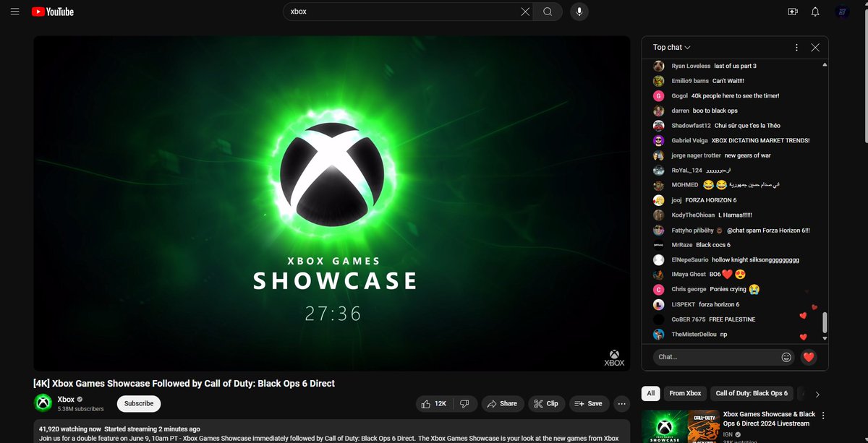
Task: Create a Clip of the stream
Action: pos(546,403)
